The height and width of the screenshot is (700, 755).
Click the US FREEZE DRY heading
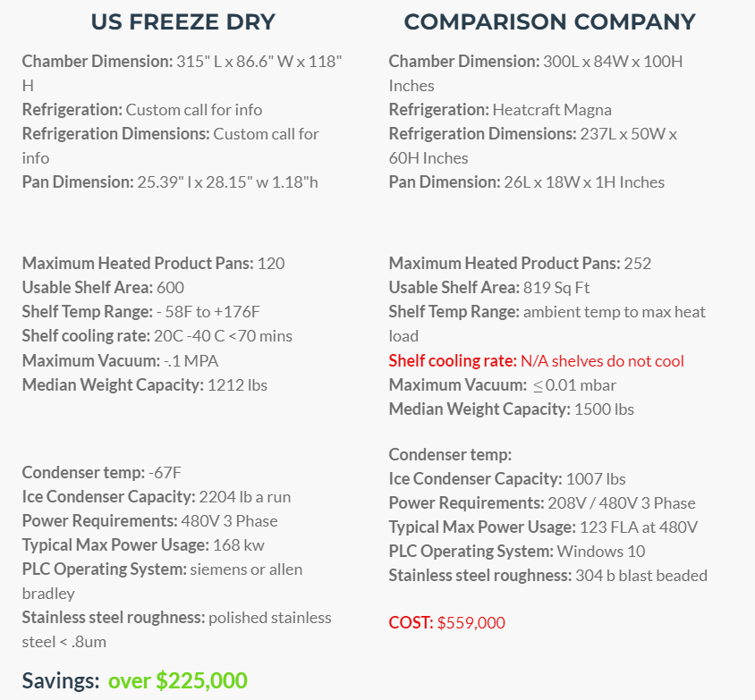tap(183, 22)
